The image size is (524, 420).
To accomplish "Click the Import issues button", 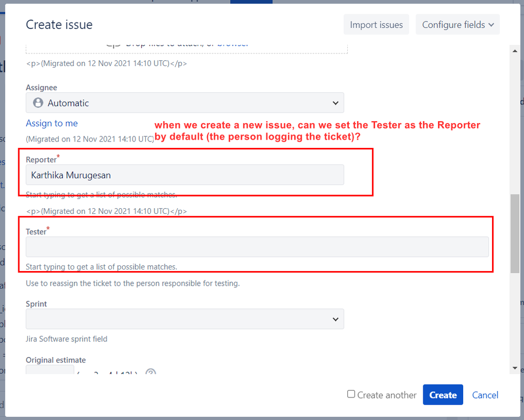I will [376, 24].
